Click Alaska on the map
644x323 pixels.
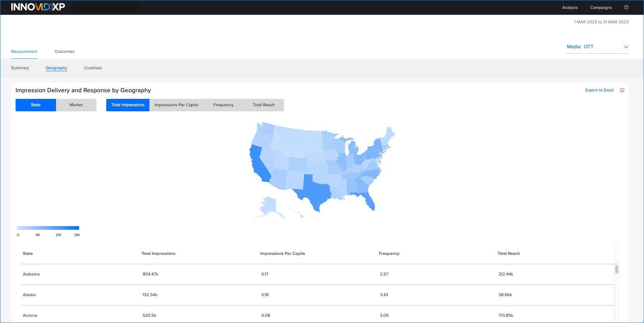click(268, 206)
